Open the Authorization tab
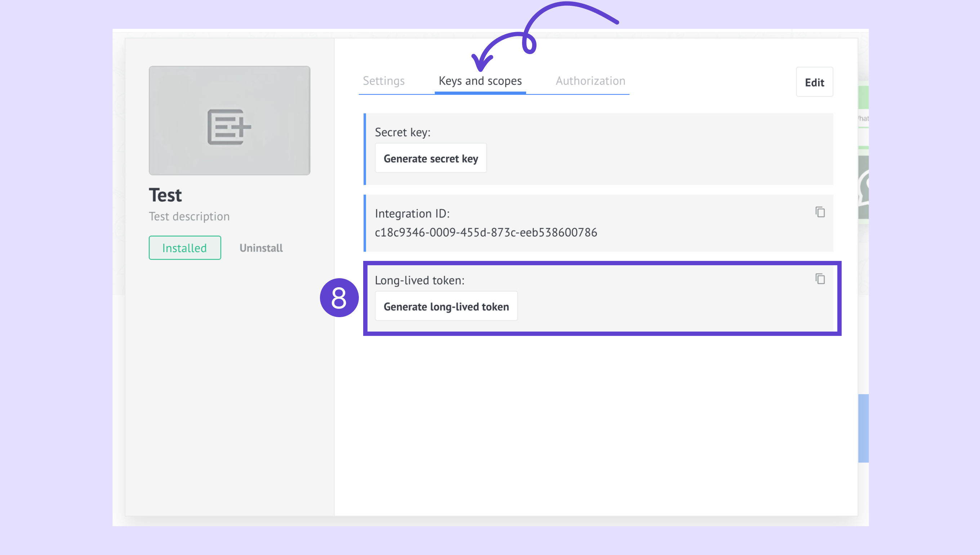This screenshot has width=980, height=555. [590, 81]
